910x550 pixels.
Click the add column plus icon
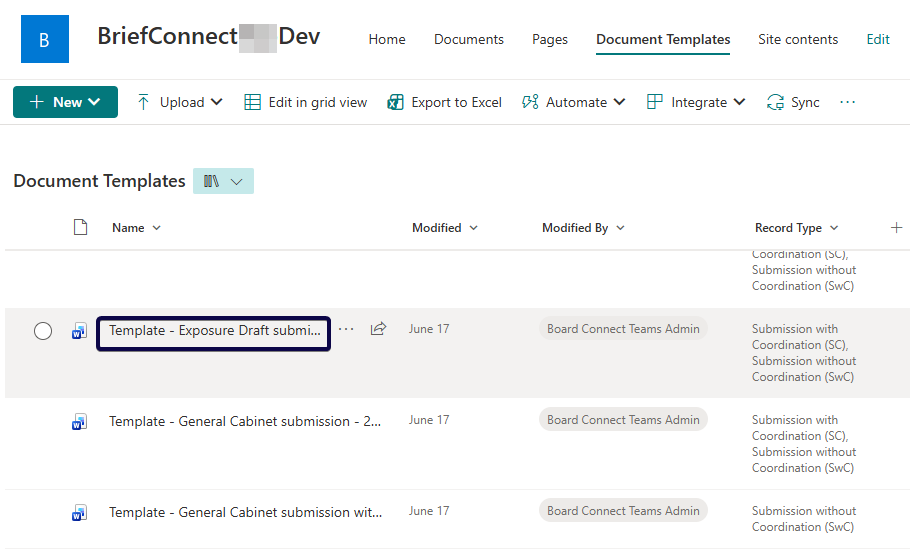pyautogui.click(x=896, y=228)
